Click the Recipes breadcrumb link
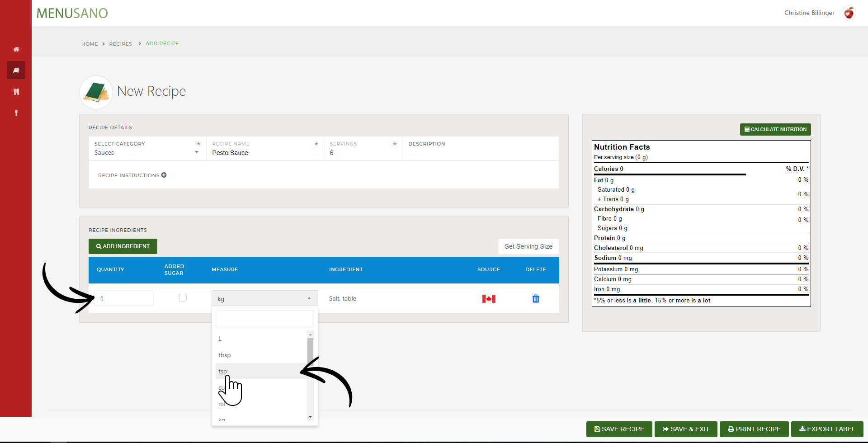 coord(121,44)
